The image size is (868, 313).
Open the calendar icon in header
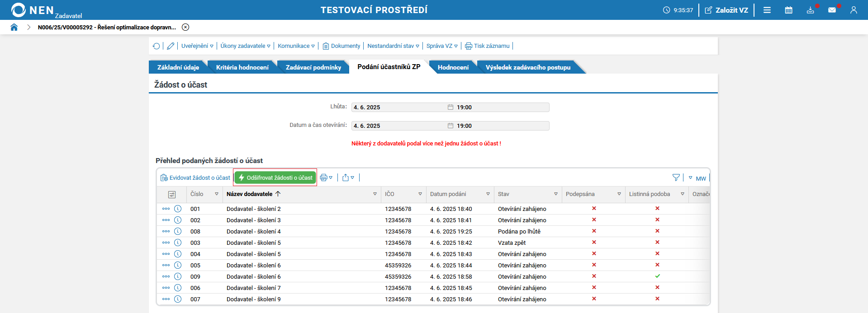click(x=789, y=10)
